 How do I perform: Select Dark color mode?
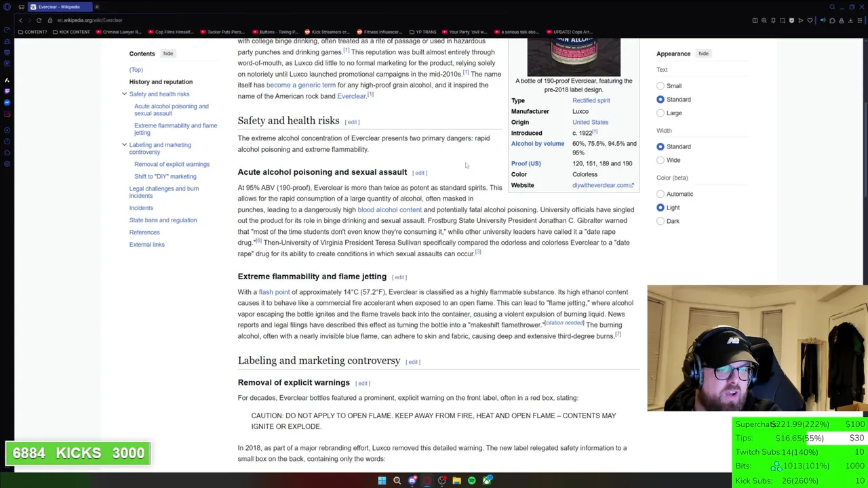coord(660,221)
